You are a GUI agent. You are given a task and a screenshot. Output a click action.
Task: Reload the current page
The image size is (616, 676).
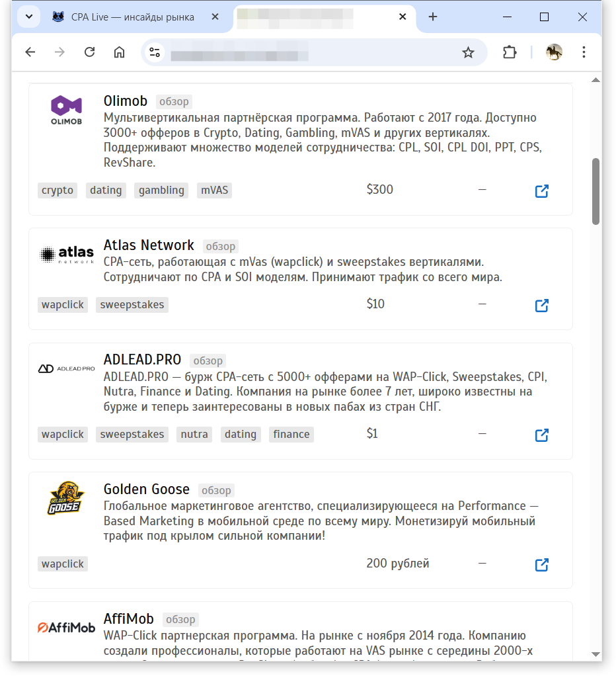pos(90,52)
